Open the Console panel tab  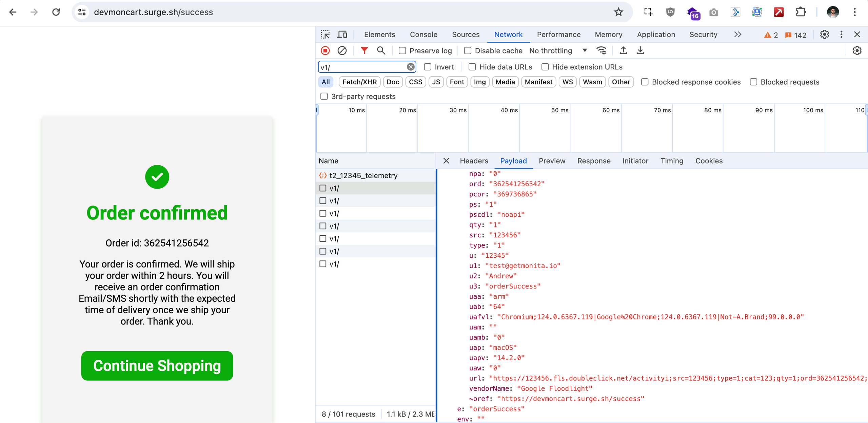pos(423,34)
